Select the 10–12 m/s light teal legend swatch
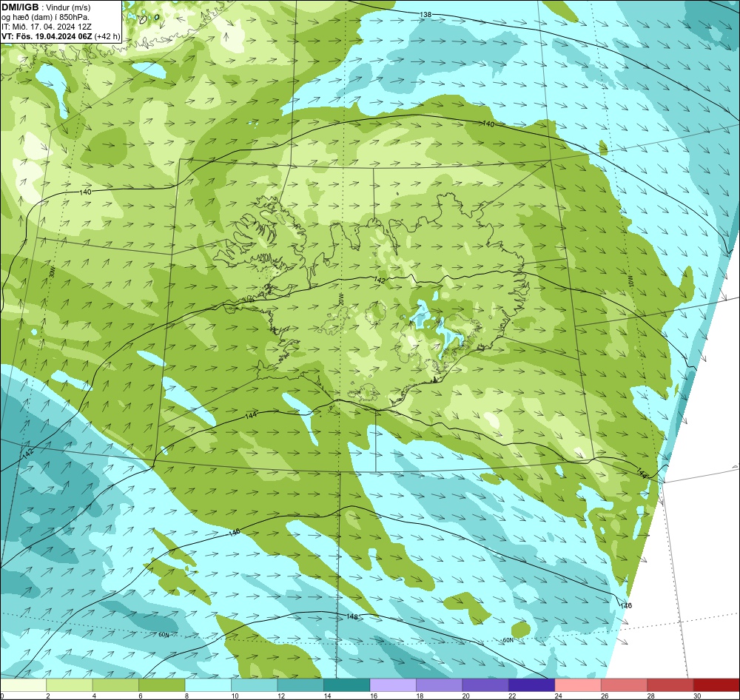 pyautogui.click(x=255, y=685)
